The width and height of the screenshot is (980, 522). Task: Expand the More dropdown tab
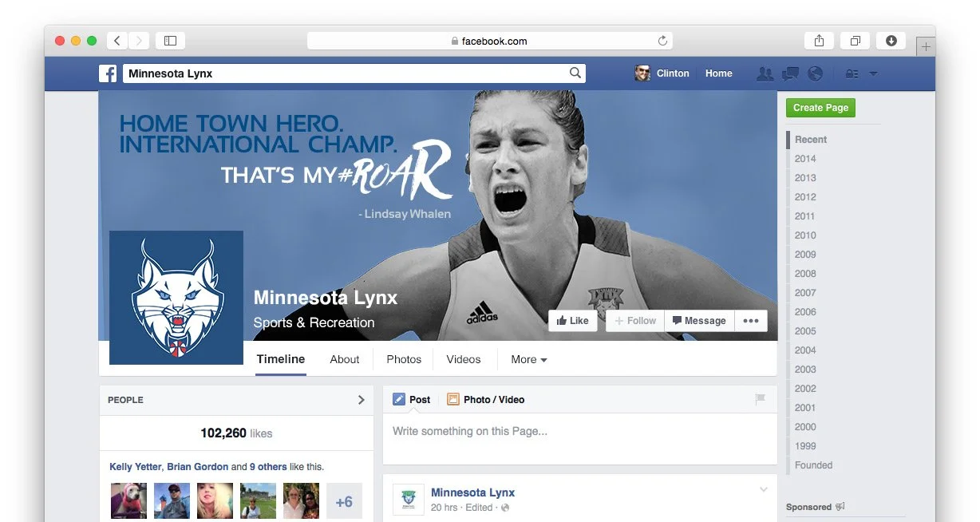point(529,359)
